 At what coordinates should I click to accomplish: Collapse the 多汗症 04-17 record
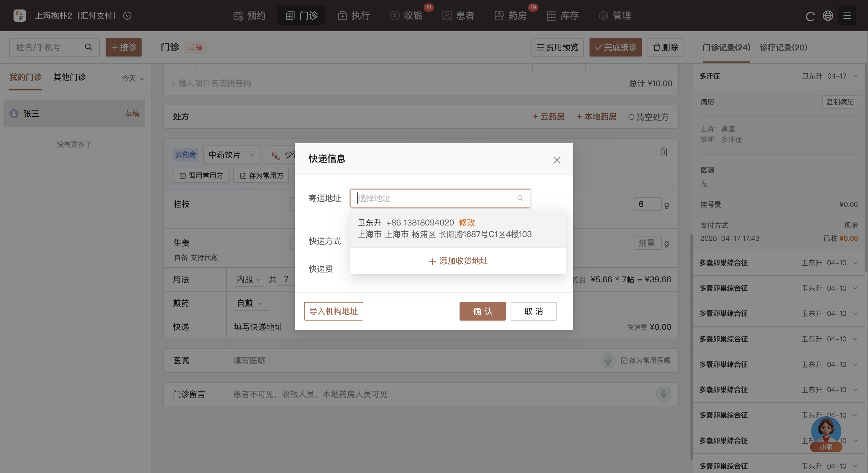coord(855,77)
